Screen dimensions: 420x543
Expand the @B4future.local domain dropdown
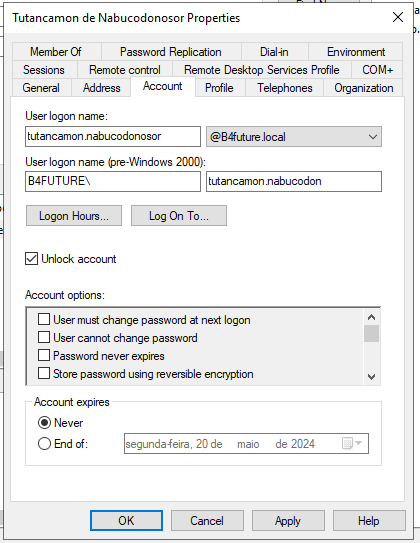tap(294, 137)
